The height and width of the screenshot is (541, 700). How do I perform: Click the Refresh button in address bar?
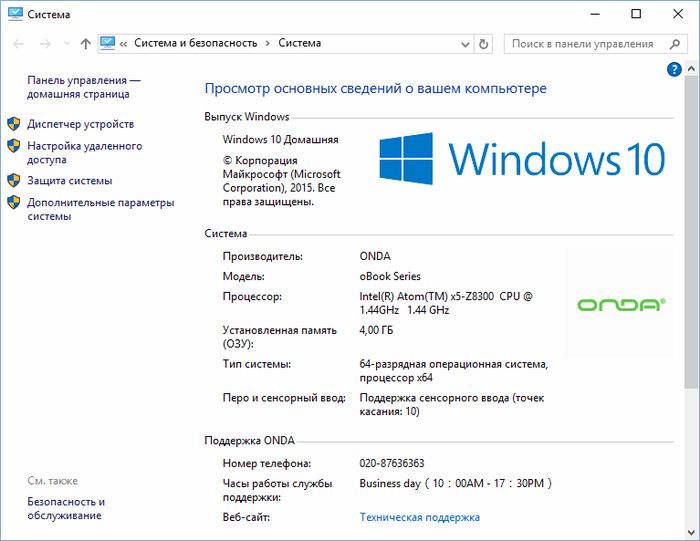coord(485,44)
